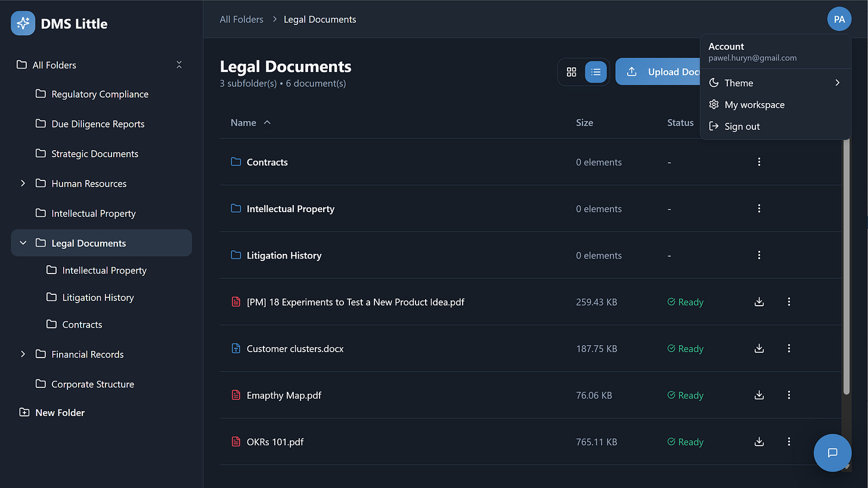Open the chat bubble in the corner
Image resolution: width=868 pixels, height=488 pixels.
click(x=832, y=452)
